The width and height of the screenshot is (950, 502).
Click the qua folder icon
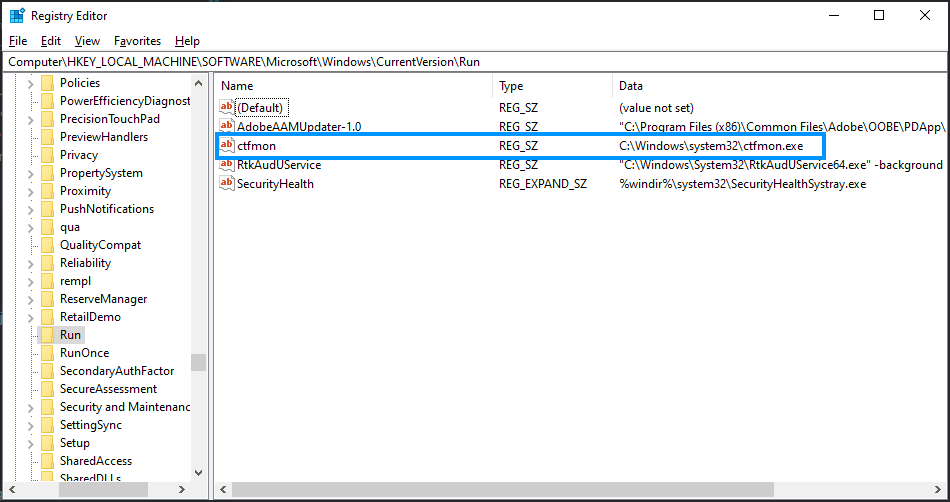tap(47, 227)
